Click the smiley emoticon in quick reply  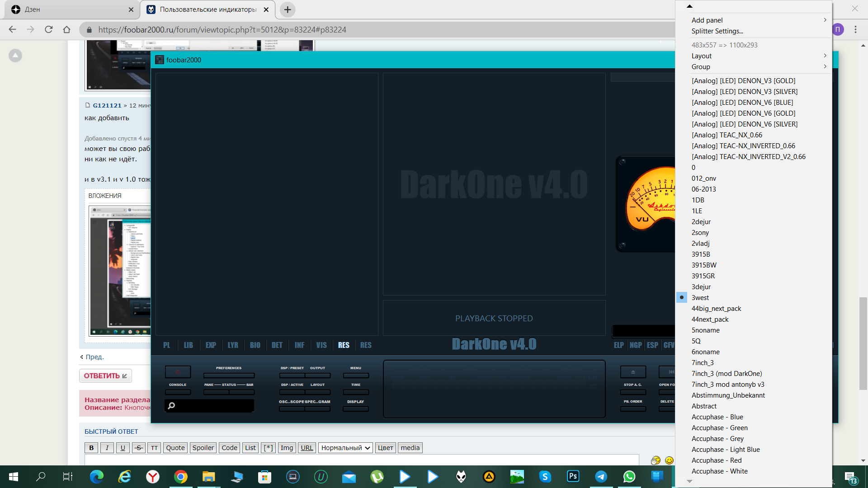pos(669,460)
